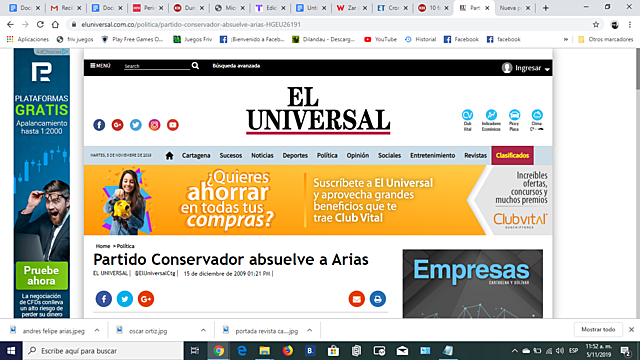The image size is (640, 360).
Task: Open Entretenimiento section
Action: [433, 156]
